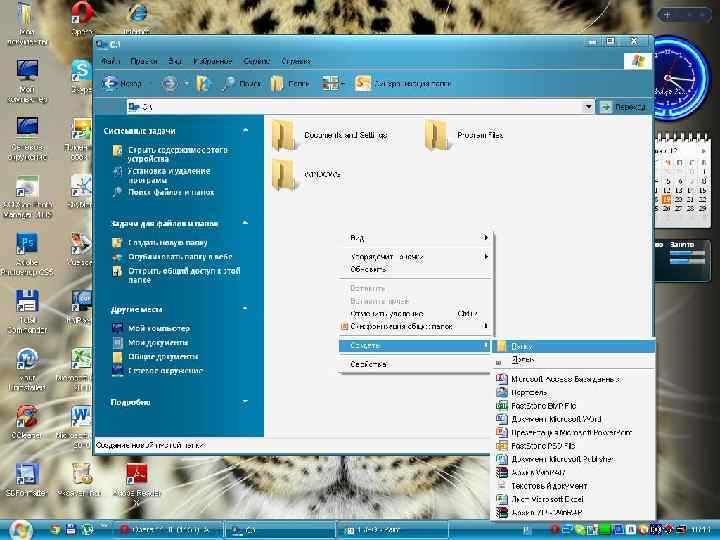Choose Refresh (Обновить) in the context menu
Viewport: 720px width, 540px height.
click(x=415, y=269)
